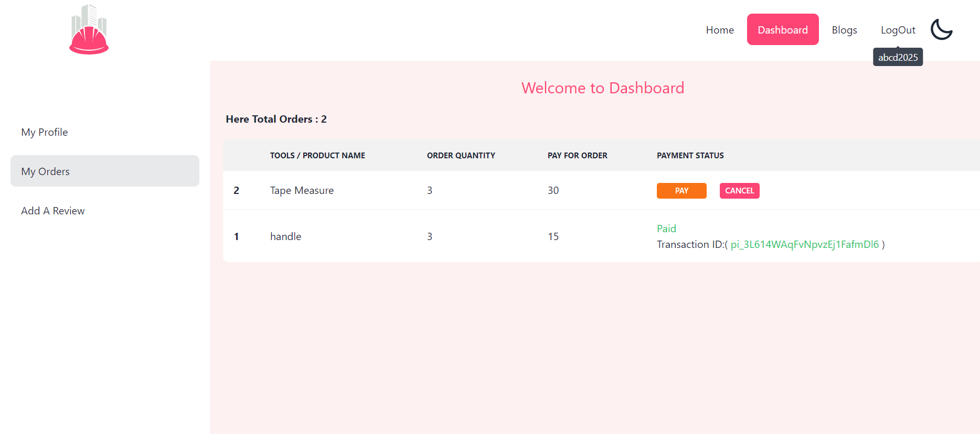This screenshot has height=434, width=980.
Task: Log out using the LogOut link
Action: pos(898,30)
